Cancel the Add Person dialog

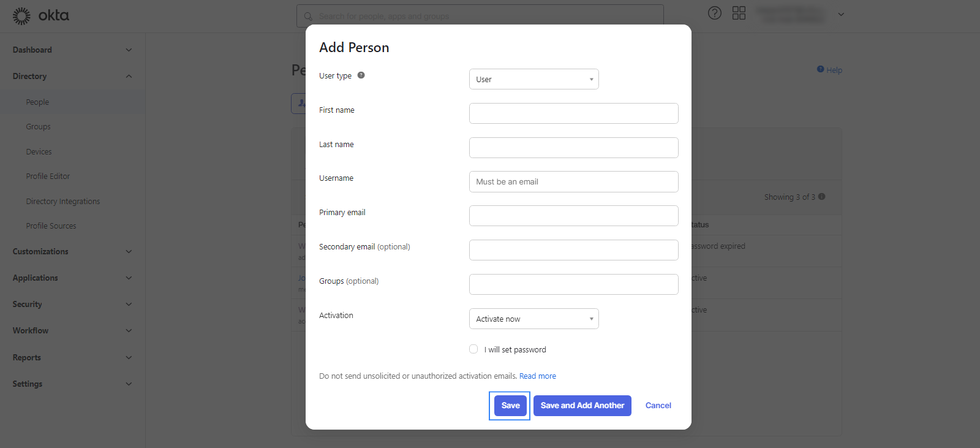(x=658, y=406)
